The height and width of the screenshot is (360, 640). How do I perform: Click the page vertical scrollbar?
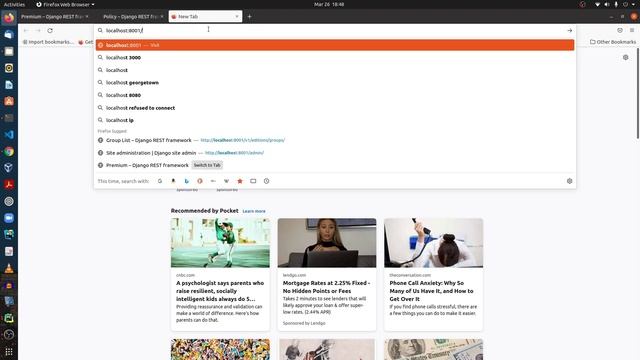click(x=638, y=94)
